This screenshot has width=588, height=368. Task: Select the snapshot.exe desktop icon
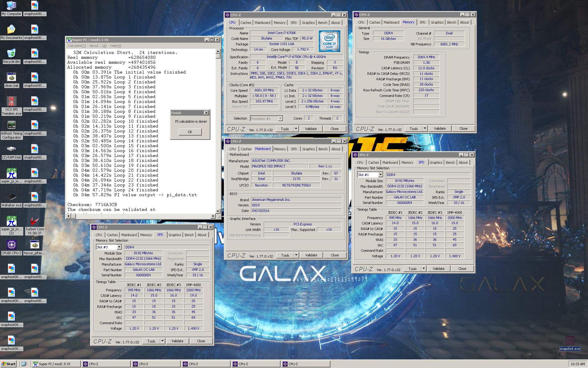[570, 343]
